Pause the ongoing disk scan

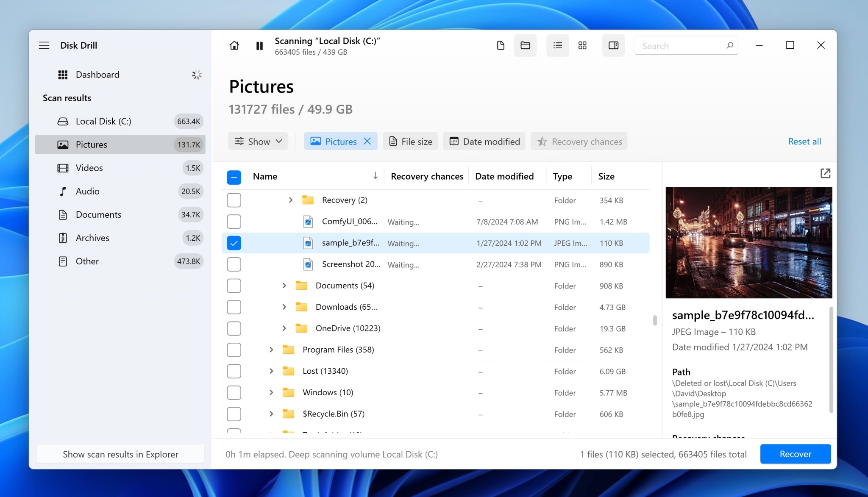coord(259,45)
